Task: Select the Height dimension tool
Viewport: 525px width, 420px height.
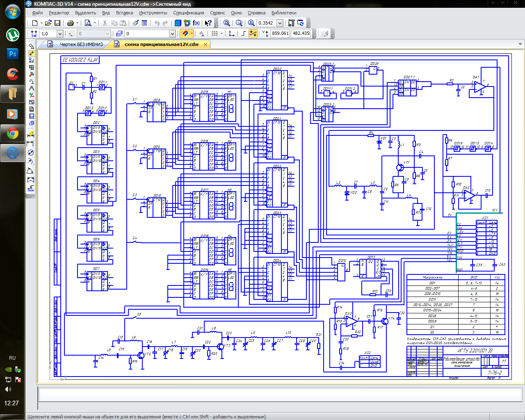Action: point(31,189)
